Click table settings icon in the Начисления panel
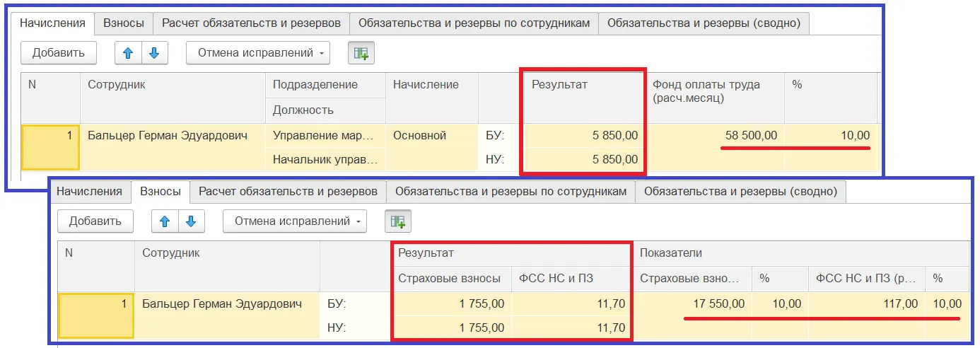Viewport: 980px width, 348px height. click(361, 53)
